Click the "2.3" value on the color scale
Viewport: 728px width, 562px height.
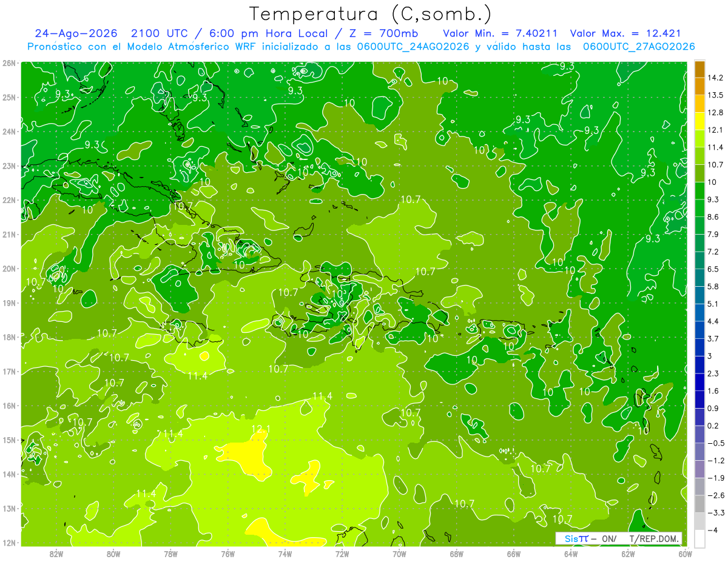[713, 373]
